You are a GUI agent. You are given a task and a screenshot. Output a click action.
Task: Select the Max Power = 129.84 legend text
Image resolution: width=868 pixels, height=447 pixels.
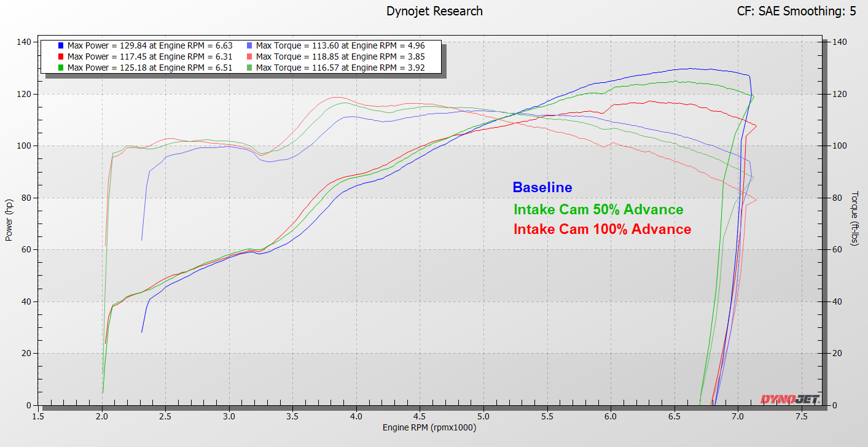point(149,45)
